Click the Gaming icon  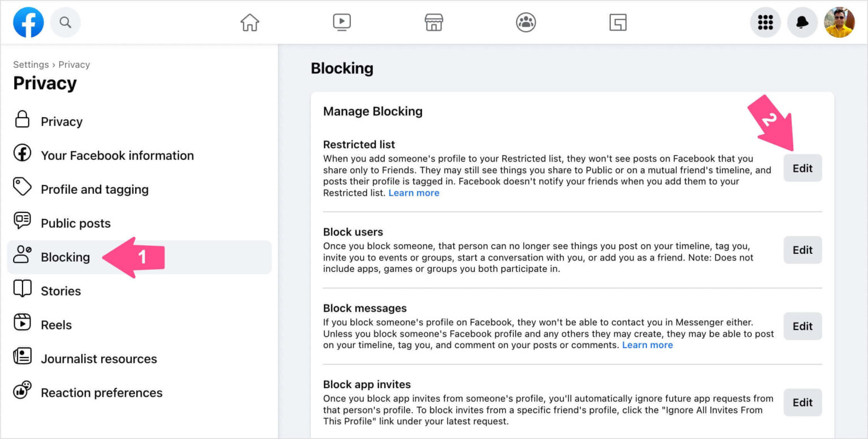[618, 22]
